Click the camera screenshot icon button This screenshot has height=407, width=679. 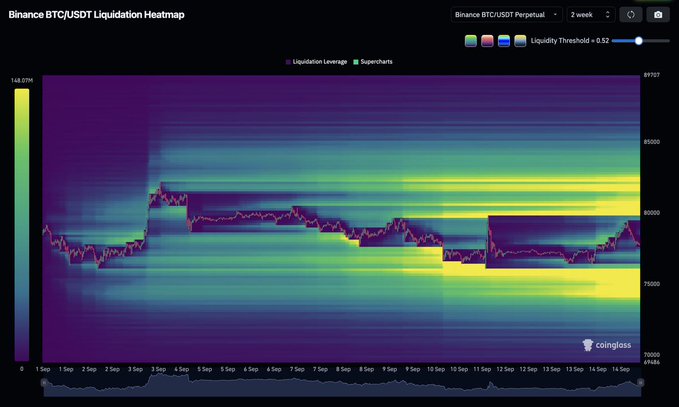tap(658, 15)
